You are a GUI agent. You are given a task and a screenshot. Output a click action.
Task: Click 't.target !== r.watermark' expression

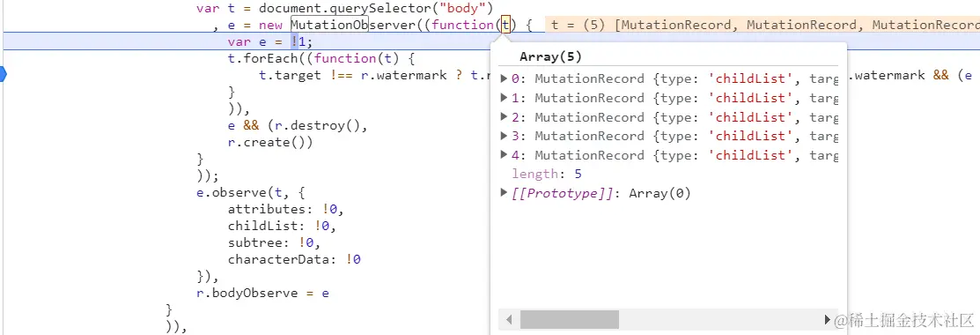pos(352,75)
